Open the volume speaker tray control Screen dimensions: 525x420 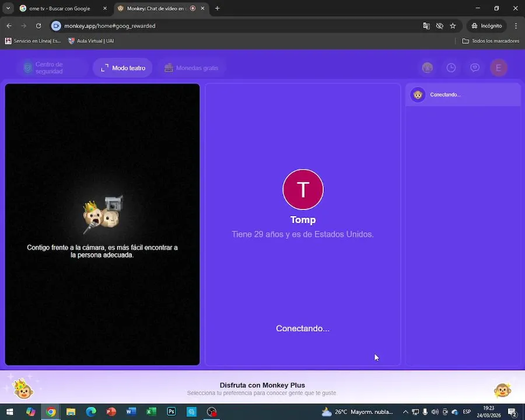click(435, 412)
